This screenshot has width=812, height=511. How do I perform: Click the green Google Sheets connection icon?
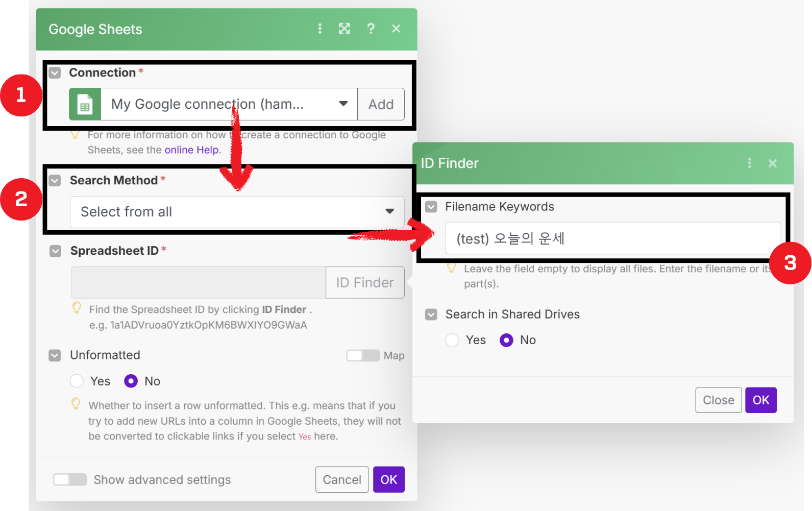pos(85,104)
